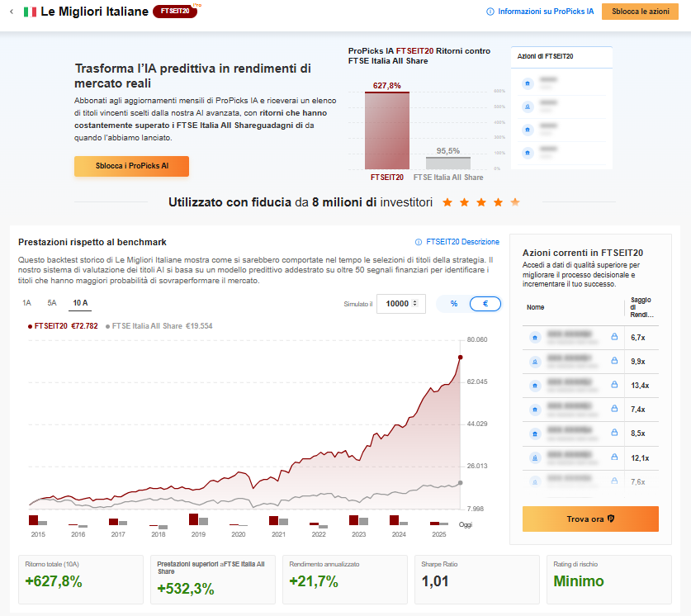Click the Trova ora button
The image size is (691, 616).
(590, 519)
